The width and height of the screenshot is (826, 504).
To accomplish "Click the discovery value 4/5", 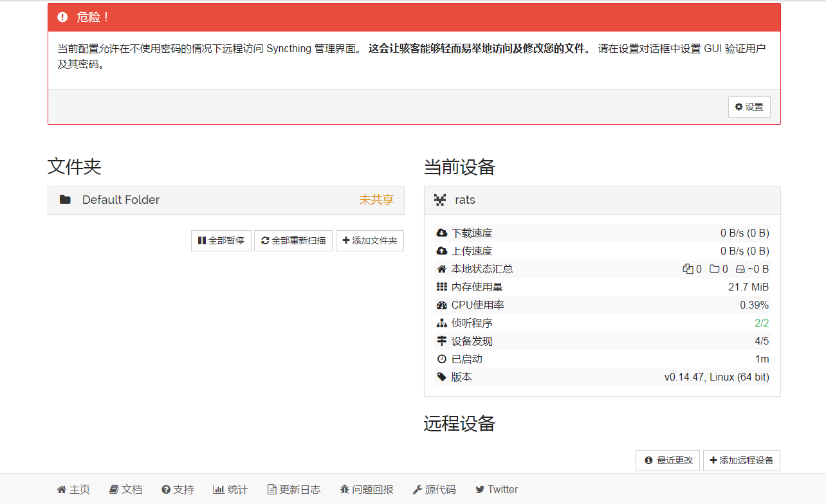I will 762,341.
